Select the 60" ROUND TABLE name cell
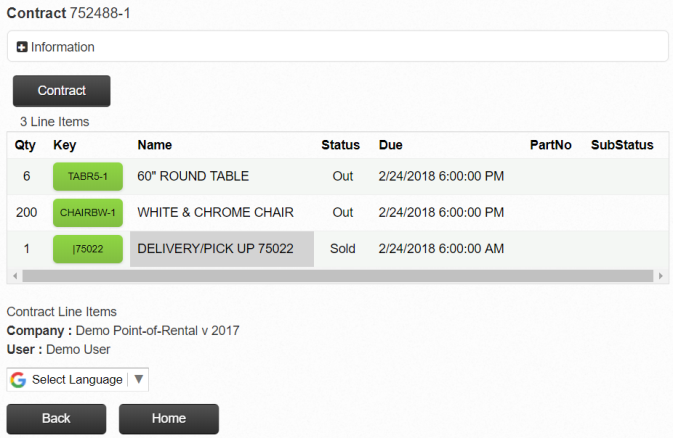This screenshot has height=438, width=673. pos(193,177)
